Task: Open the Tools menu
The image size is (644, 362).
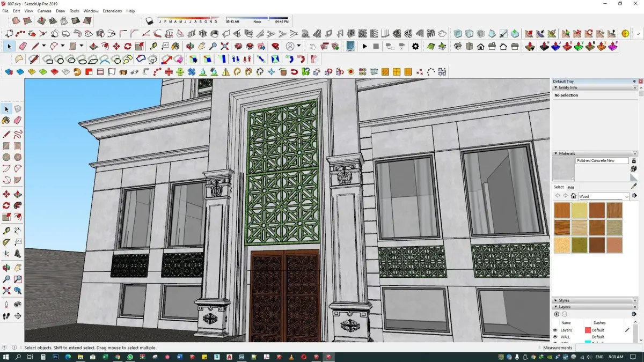Action: pos(74,11)
